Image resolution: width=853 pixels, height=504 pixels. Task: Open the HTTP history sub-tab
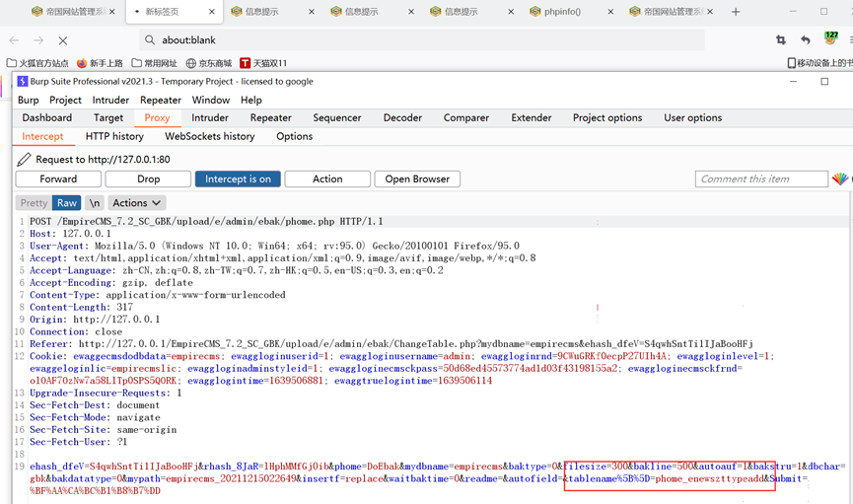coord(114,136)
